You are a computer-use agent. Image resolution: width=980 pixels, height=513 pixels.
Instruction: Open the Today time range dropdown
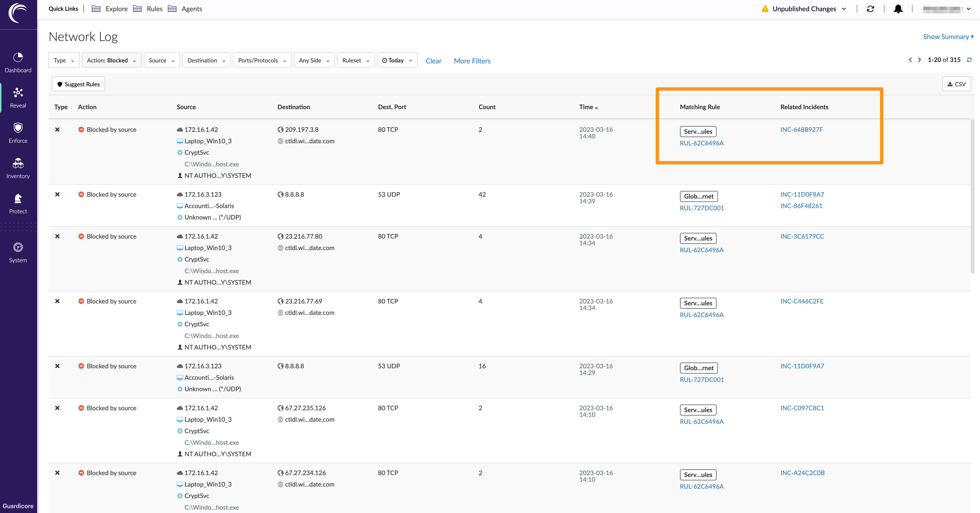pos(397,60)
